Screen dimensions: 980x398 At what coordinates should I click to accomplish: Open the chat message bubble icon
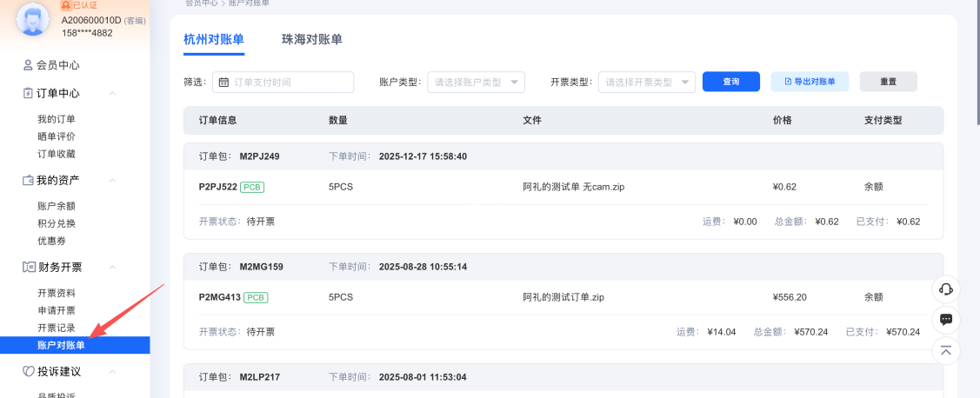coord(946,320)
